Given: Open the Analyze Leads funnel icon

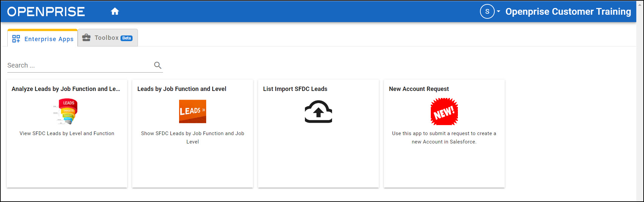Looking at the screenshot, I should click(66, 111).
